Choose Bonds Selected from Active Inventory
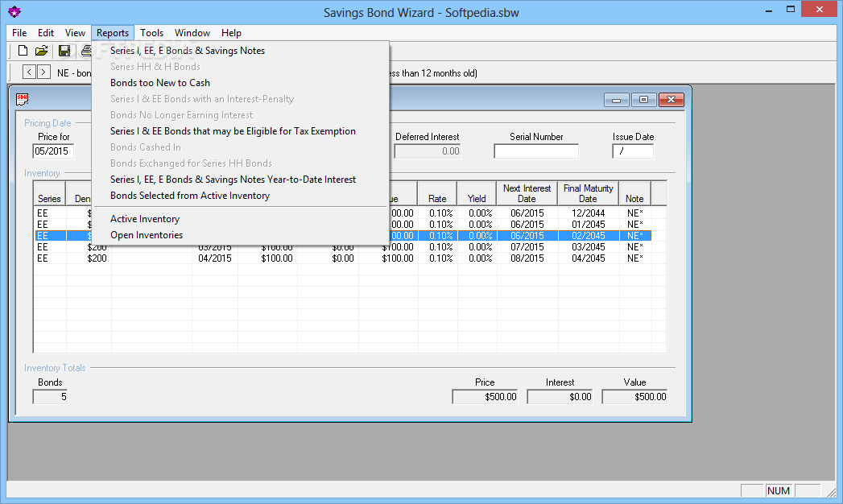Screen dimensions: 843x504 pyautogui.click(x=240, y=196)
